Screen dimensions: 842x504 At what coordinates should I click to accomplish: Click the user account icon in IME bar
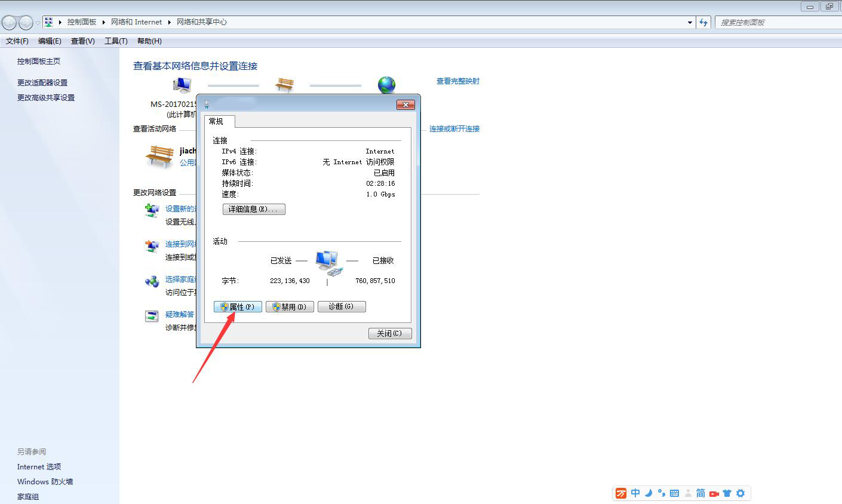[x=688, y=493]
